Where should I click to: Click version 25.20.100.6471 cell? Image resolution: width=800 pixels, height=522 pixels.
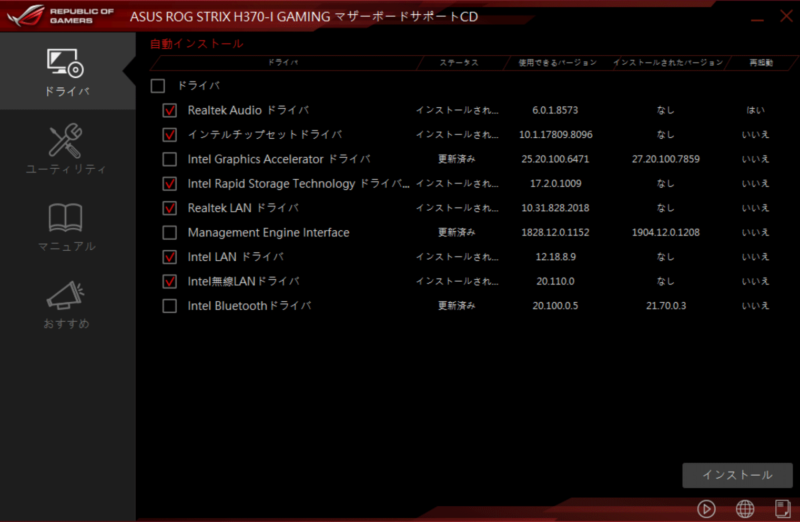coord(555,159)
